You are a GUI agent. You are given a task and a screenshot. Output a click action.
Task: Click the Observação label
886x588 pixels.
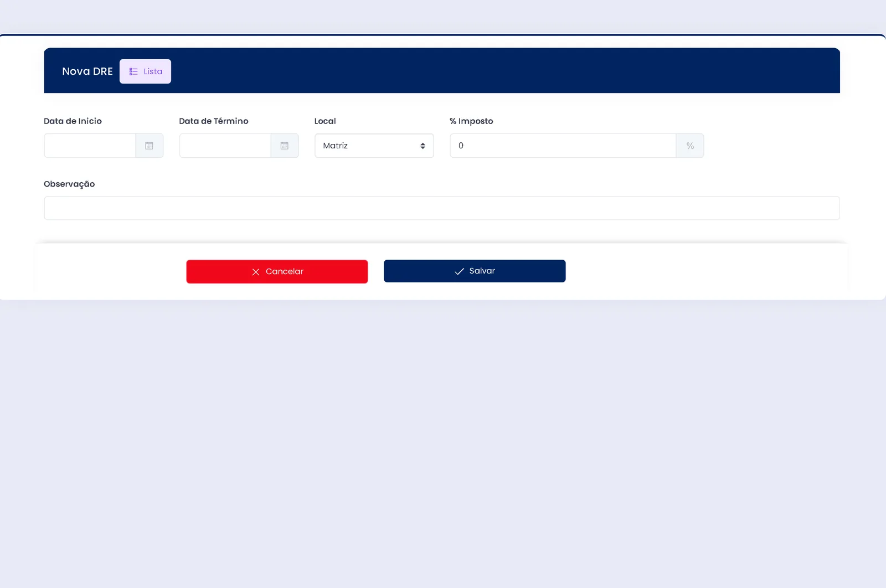tap(69, 184)
